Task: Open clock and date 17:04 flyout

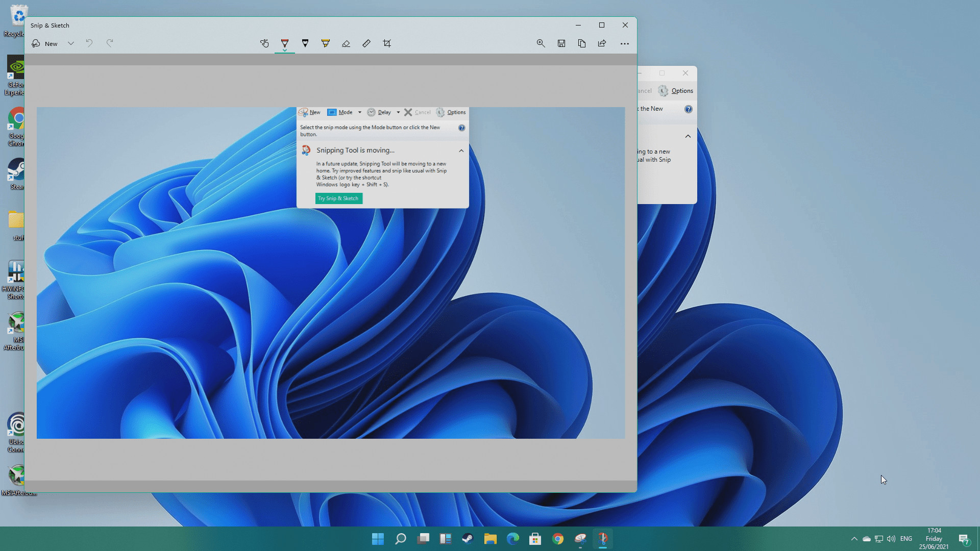Action: click(x=934, y=539)
